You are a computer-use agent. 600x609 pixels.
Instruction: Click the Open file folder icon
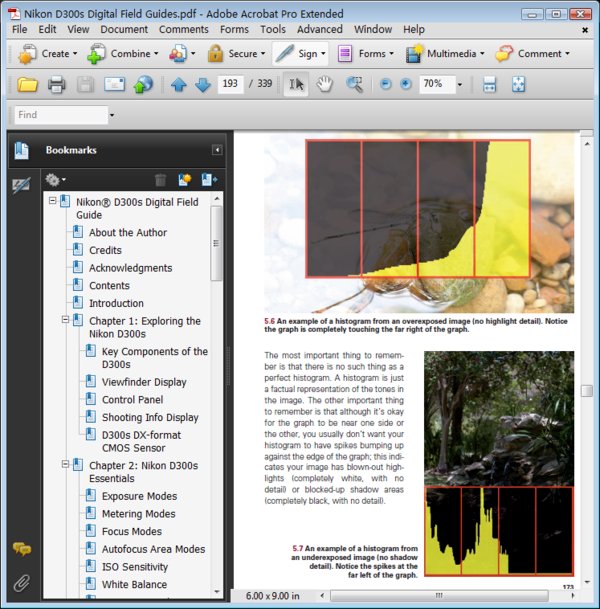click(x=27, y=85)
